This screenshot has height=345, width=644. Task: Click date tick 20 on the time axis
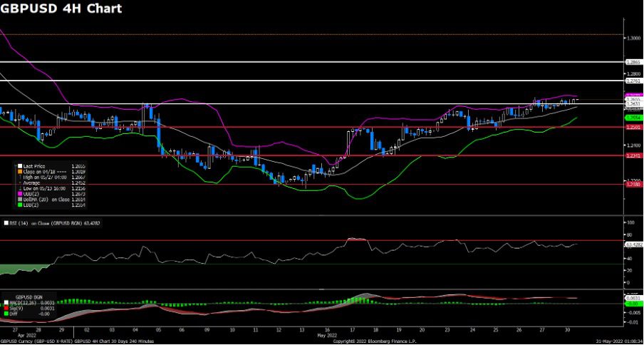click(423, 330)
